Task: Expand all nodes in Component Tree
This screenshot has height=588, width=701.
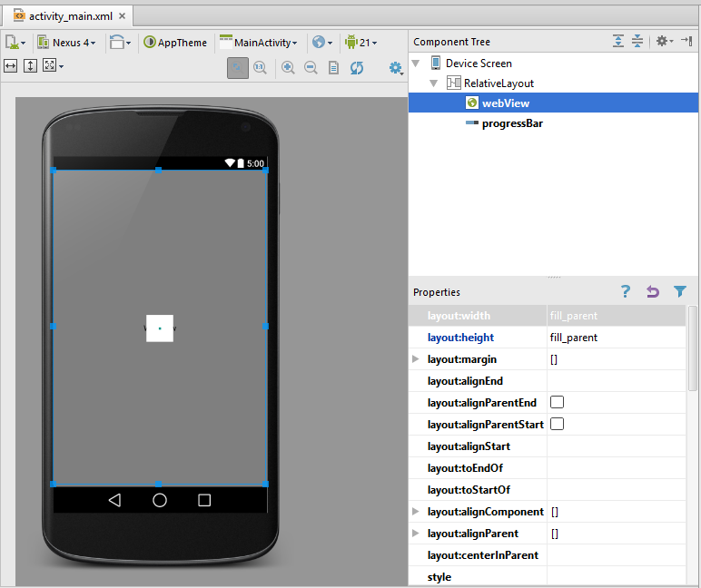Action: tap(618, 42)
